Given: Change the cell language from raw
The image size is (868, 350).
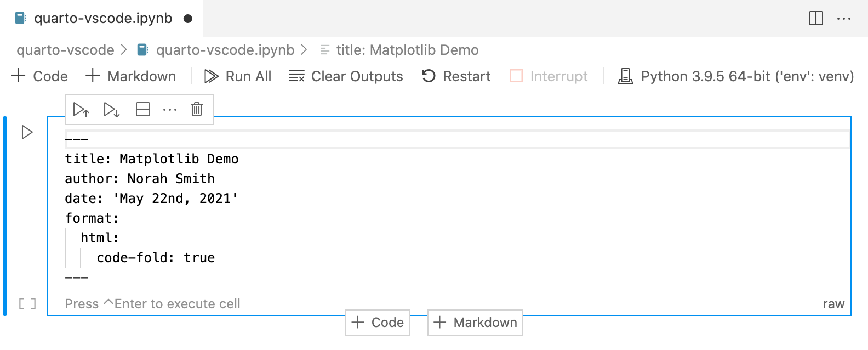Looking at the screenshot, I should 834,303.
